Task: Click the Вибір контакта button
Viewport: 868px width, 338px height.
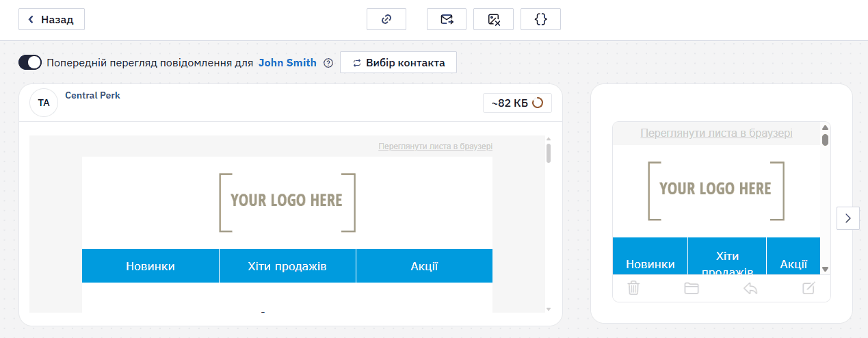Action: 398,63
